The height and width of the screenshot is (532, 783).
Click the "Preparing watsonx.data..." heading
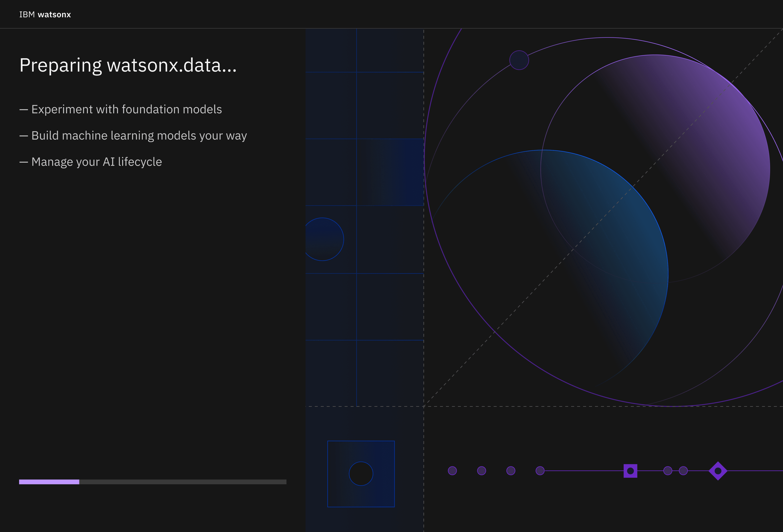[x=128, y=65]
